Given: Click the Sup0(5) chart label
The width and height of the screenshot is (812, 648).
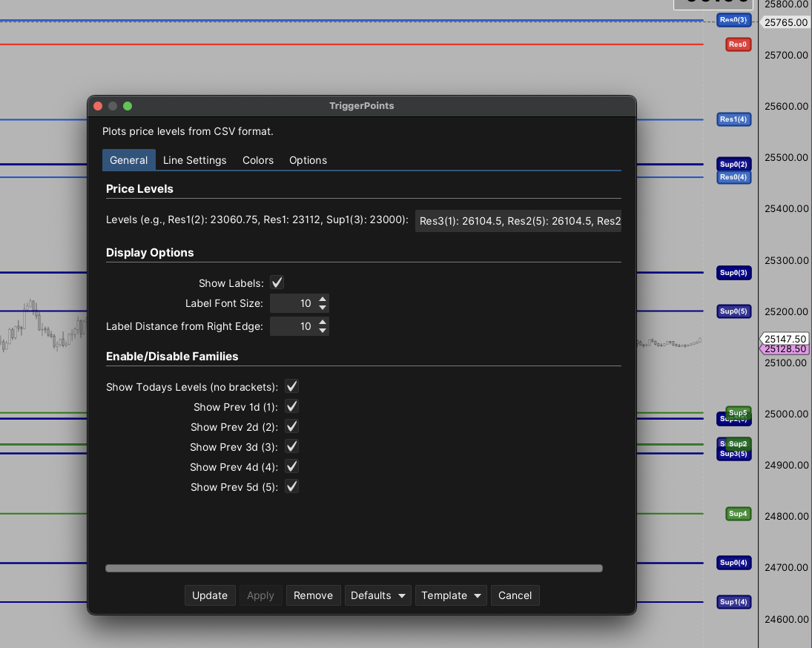Looking at the screenshot, I should (x=733, y=311).
